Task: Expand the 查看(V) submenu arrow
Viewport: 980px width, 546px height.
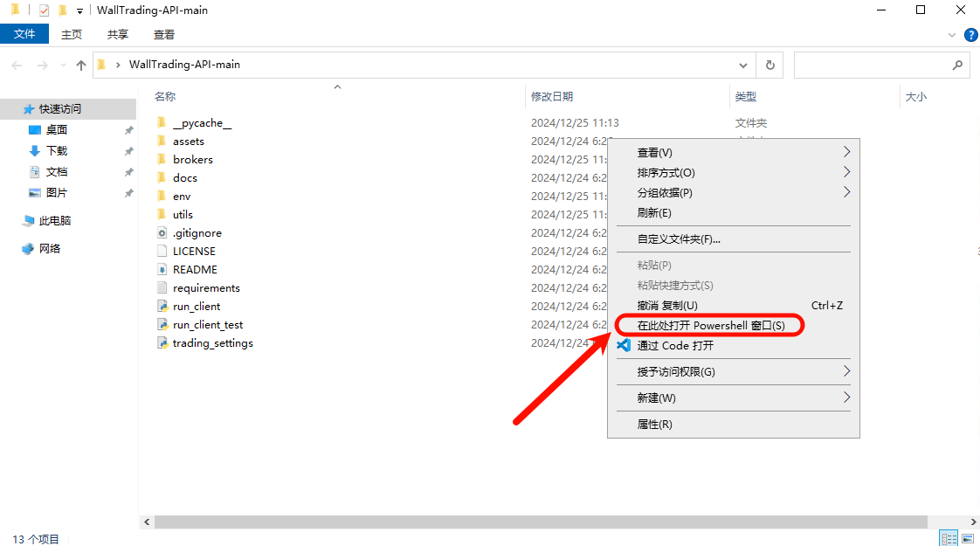Action: [x=846, y=152]
